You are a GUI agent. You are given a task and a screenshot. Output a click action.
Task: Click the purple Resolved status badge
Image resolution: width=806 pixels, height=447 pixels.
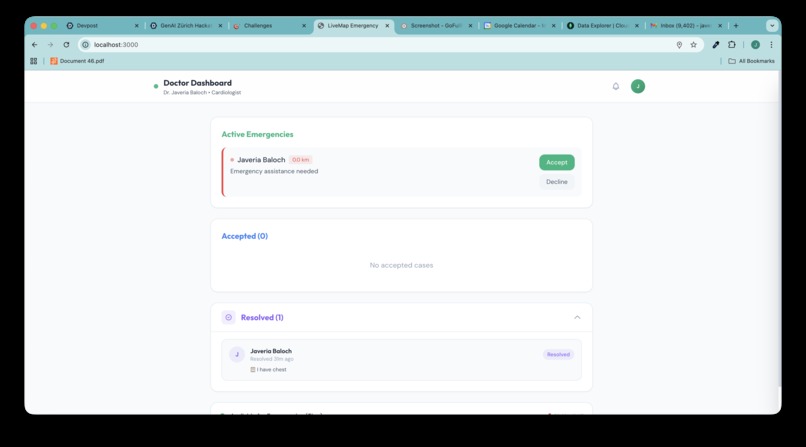click(558, 355)
